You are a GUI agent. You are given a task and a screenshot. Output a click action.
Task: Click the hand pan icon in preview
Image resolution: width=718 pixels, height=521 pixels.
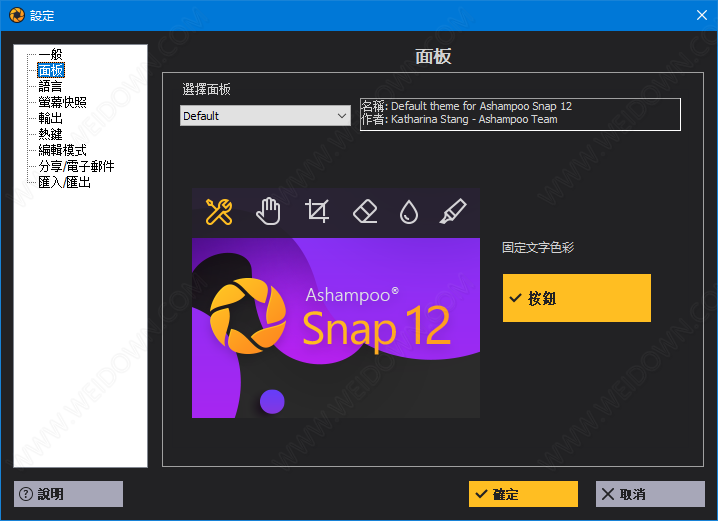(268, 212)
